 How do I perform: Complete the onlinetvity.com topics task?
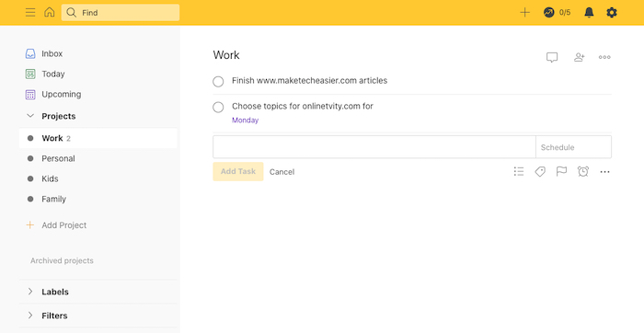(218, 108)
